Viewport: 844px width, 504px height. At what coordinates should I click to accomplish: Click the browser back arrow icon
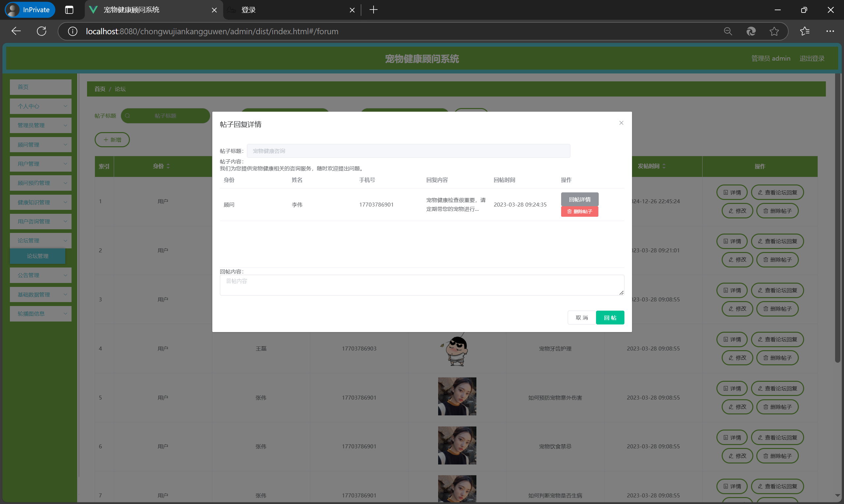[x=16, y=31]
